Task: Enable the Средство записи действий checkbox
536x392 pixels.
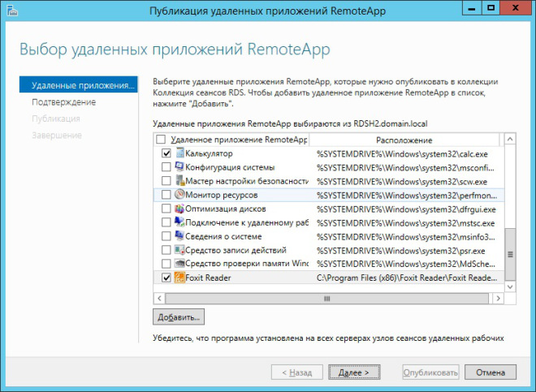Action: pyautogui.click(x=166, y=250)
